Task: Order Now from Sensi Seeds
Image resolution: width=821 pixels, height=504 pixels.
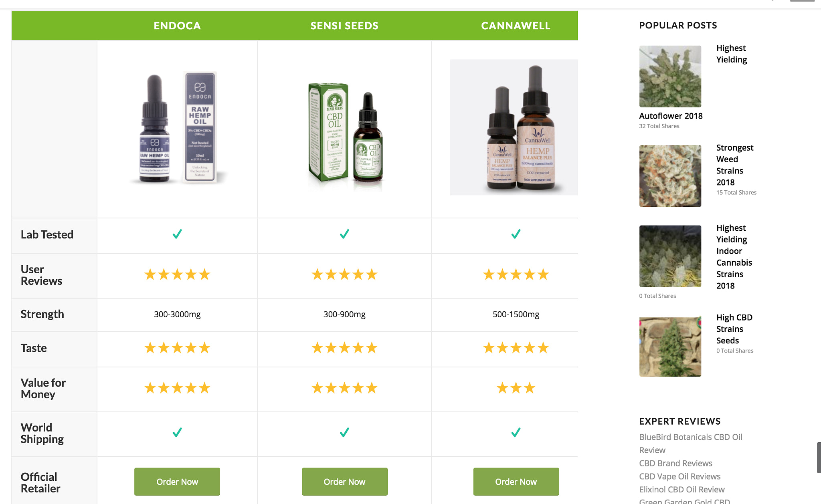Action: 344,482
